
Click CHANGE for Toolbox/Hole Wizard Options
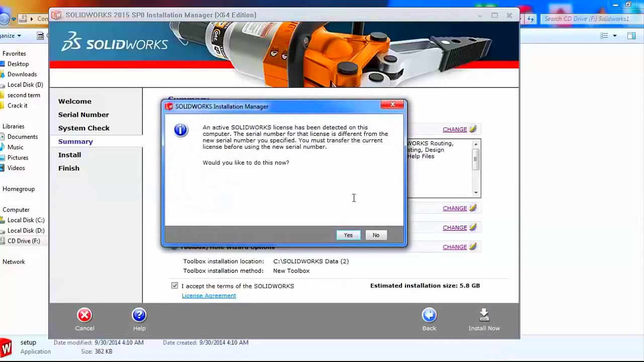(x=455, y=247)
